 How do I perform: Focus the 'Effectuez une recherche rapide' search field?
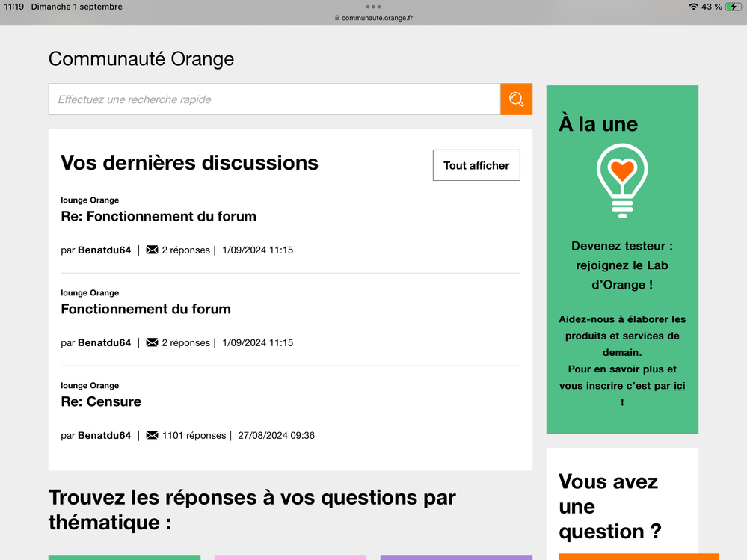pyautogui.click(x=274, y=99)
